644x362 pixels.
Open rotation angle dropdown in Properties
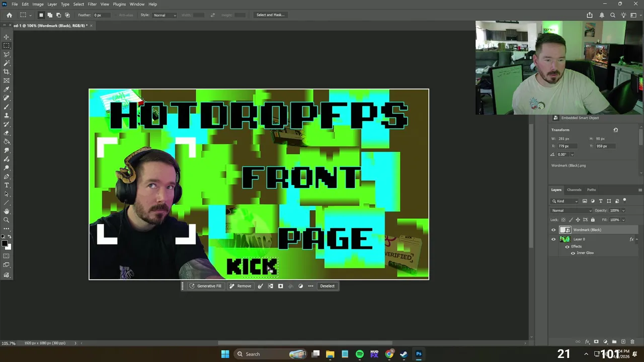[x=572, y=154]
